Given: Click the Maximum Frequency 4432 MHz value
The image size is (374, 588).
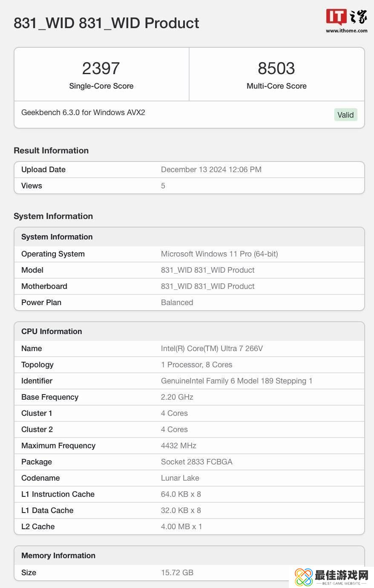Looking at the screenshot, I should [x=178, y=446].
